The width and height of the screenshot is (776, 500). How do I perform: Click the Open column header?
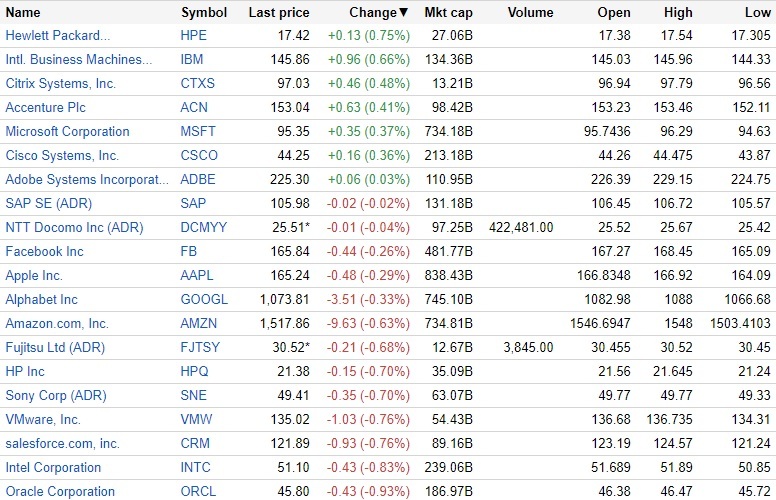click(614, 13)
